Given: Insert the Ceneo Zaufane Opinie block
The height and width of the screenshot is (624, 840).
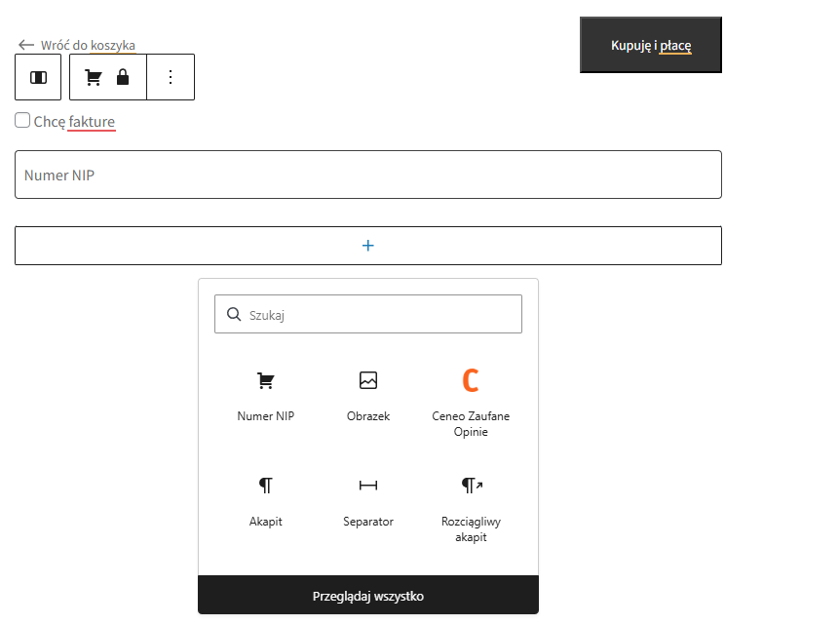Looking at the screenshot, I should coord(470,381).
